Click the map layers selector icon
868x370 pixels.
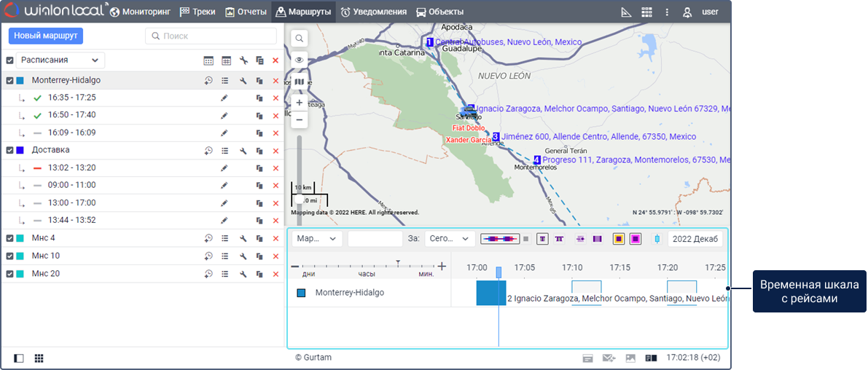300,82
